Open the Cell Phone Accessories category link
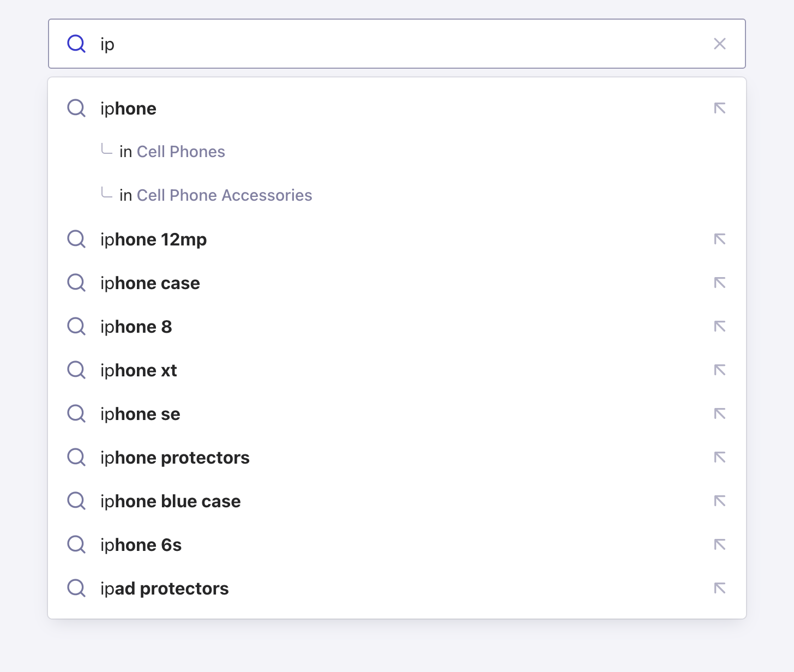The height and width of the screenshot is (672, 794). (225, 195)
